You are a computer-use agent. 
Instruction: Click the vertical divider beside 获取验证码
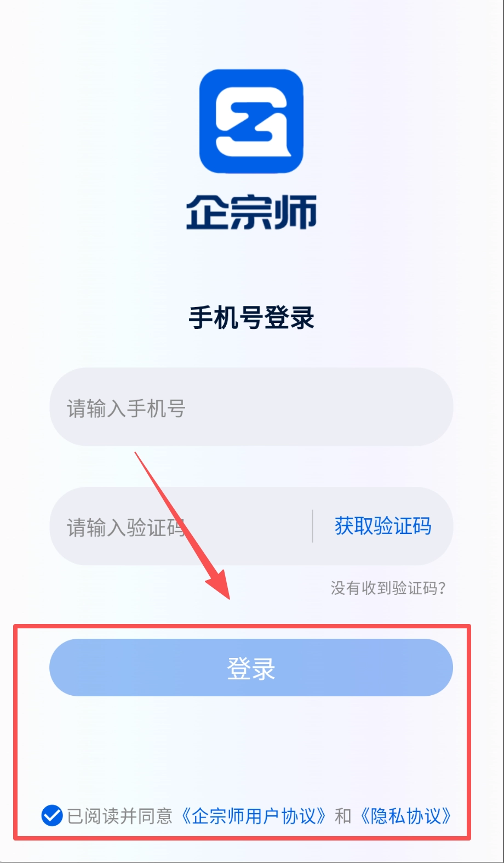pos(313,526)
